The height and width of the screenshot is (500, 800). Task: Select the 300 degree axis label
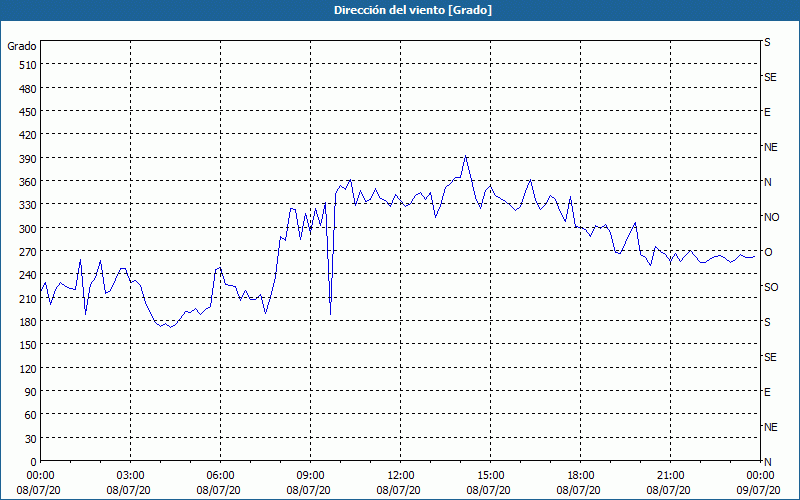(x=29, y=229)
